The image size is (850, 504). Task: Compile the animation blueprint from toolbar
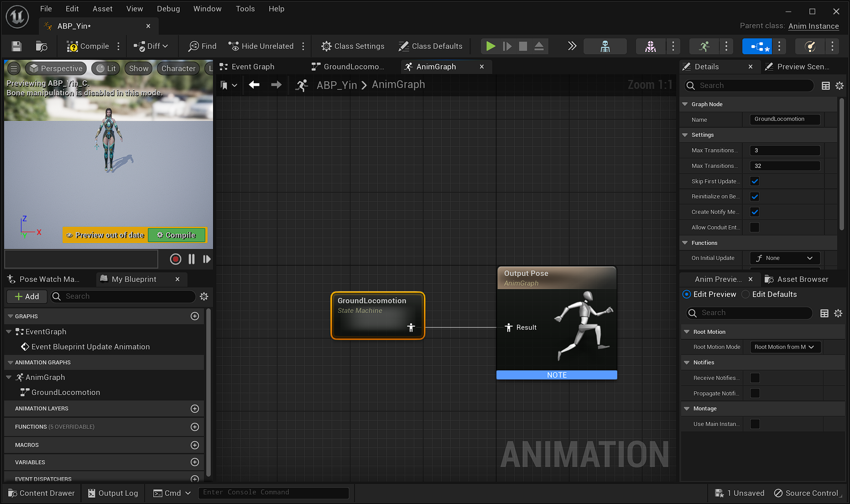click(88, 46)
